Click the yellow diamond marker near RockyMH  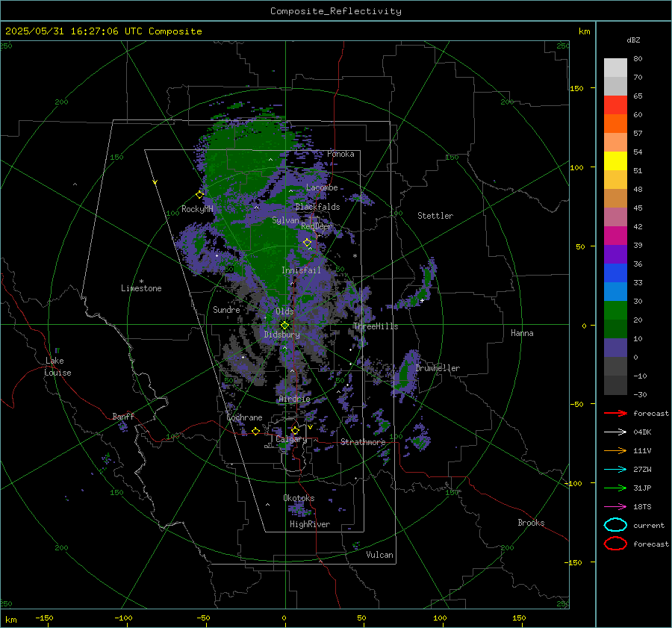199,195
